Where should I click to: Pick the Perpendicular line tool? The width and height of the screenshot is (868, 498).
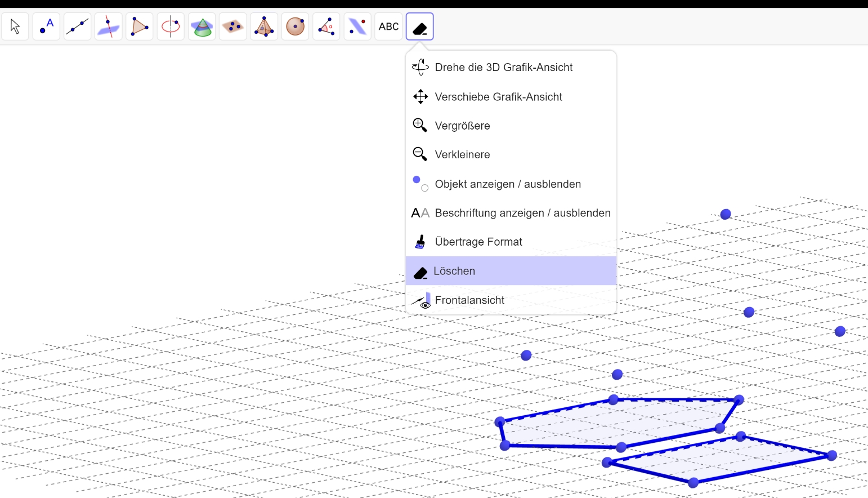coord(108,26)
